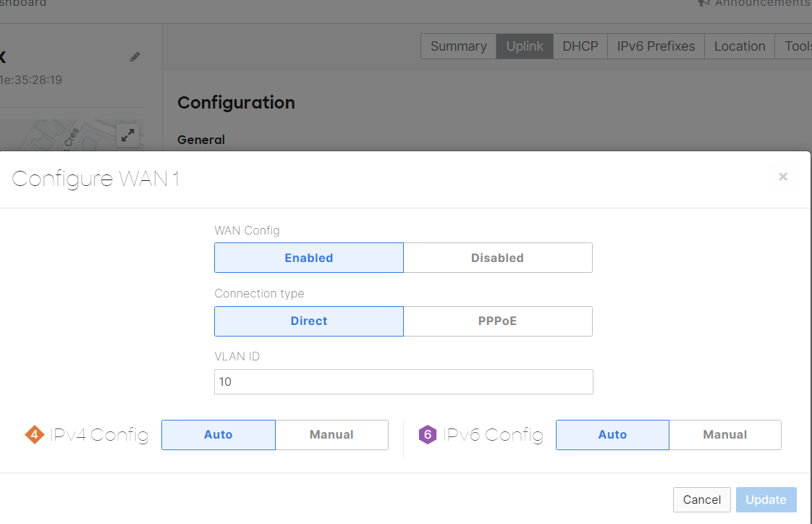Click the Announcements megaphone icon
Screen dimensions: 812x524
pyautogui.click(x=703, y=3)
